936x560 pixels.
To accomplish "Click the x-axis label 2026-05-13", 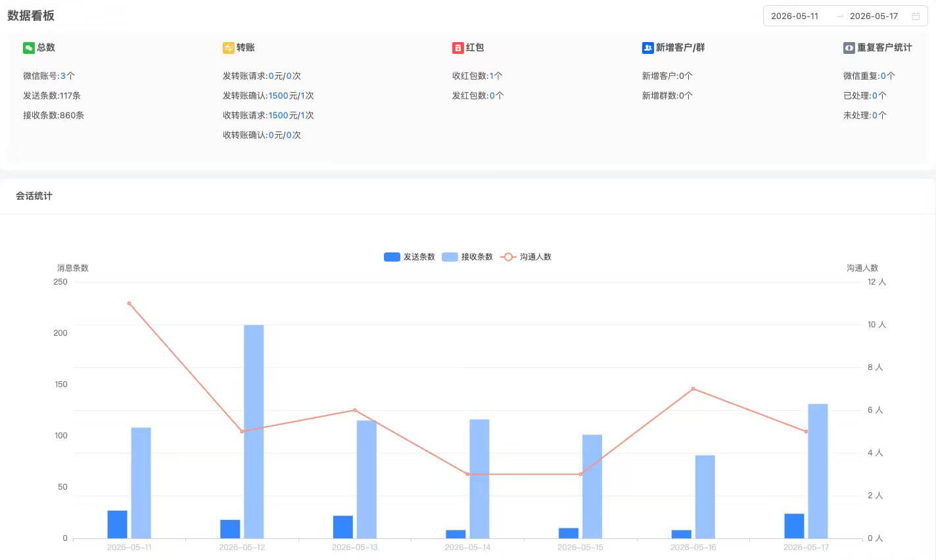I will [x=354, y=548].
